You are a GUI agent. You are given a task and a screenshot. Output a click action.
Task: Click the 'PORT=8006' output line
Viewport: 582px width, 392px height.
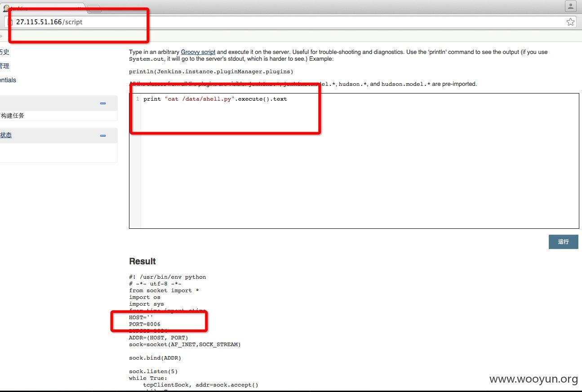click(145, 324)
